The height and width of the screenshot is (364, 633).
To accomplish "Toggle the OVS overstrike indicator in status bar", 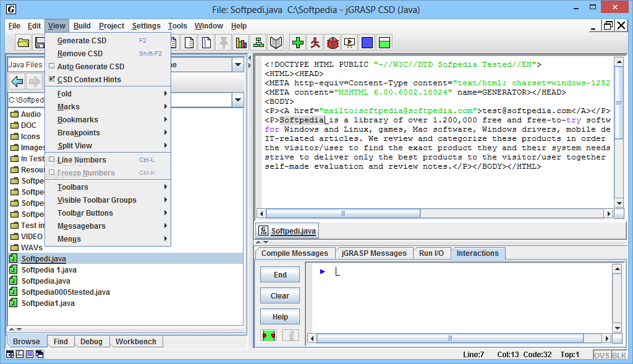I will (601, 355).
